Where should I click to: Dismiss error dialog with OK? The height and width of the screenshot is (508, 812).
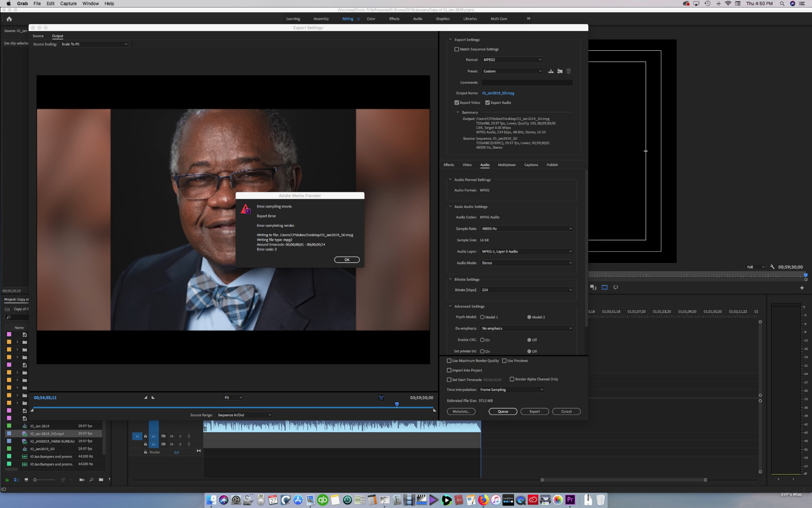pyautogui.click(x=347, y=260)
